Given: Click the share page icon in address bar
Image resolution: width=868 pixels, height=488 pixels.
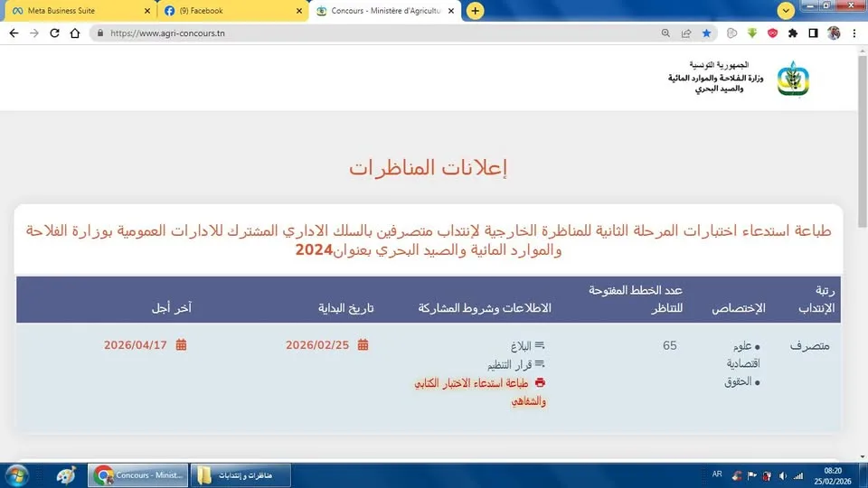Looking at the screenshot, I should [686, 33].
